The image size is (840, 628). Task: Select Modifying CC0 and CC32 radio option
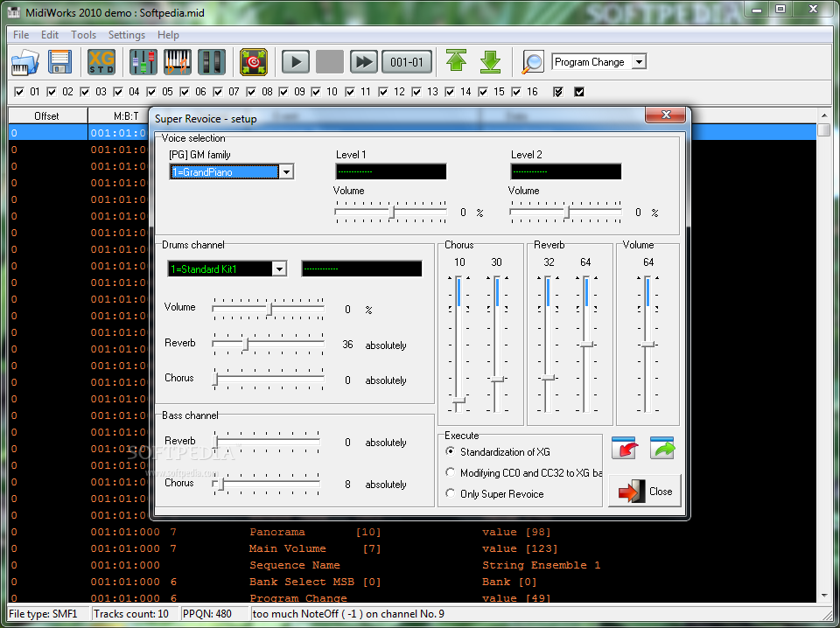451,472
